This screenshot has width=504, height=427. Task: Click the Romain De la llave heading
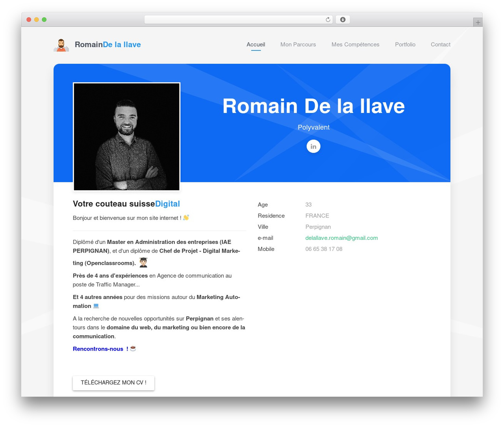click(313, 106)
